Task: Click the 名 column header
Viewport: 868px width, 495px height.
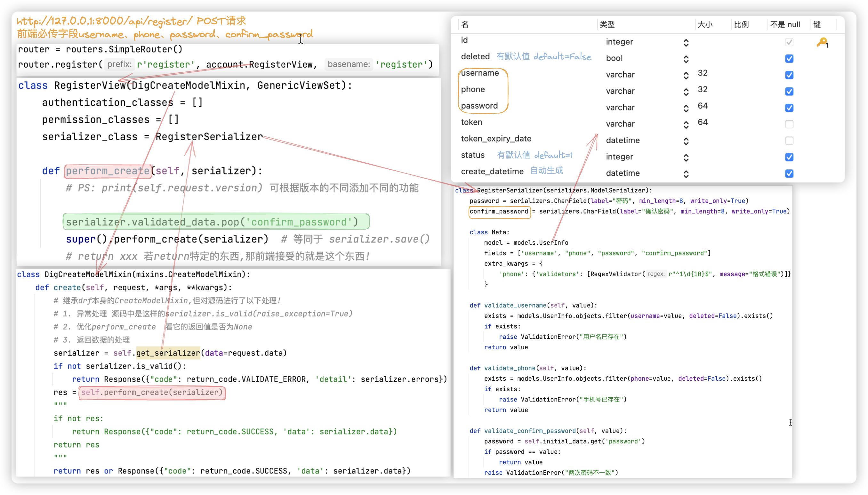Action: [x=465, y=24]
